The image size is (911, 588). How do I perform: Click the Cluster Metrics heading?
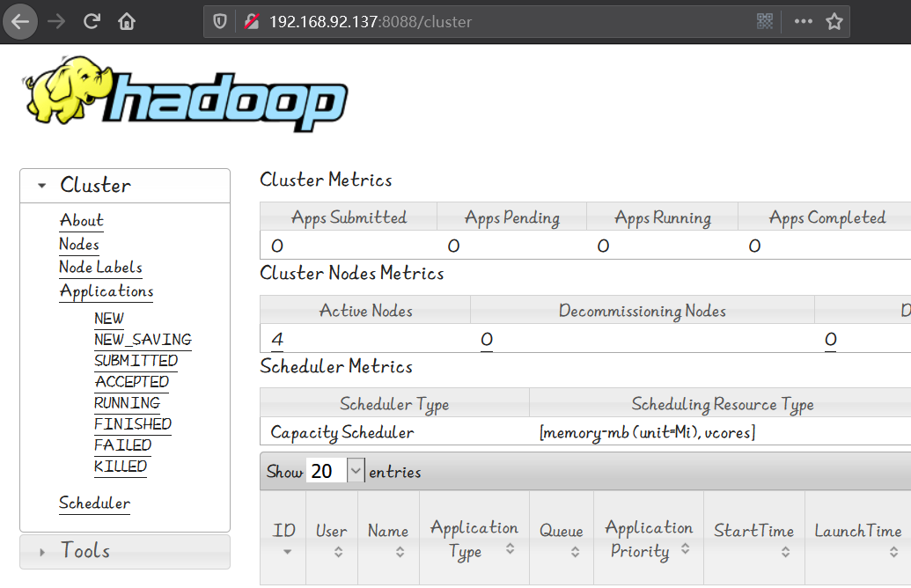[x=326, y=180]
